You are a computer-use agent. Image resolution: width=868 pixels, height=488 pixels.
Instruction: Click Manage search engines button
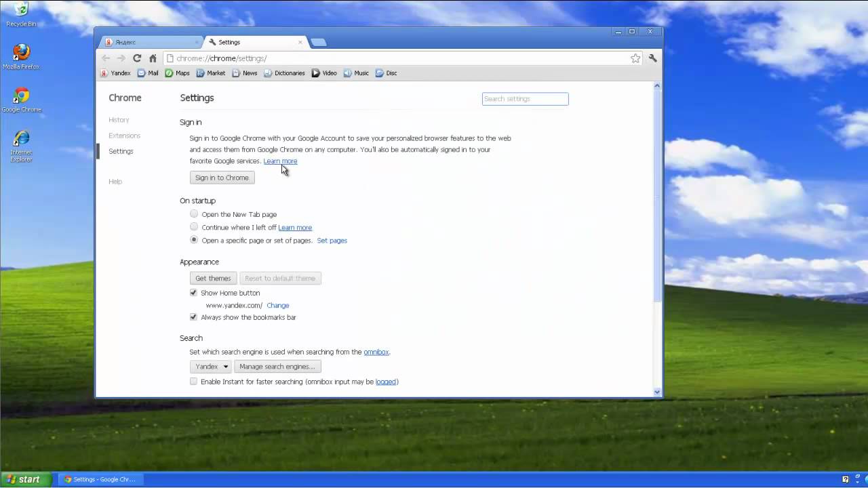pos(277,367)
